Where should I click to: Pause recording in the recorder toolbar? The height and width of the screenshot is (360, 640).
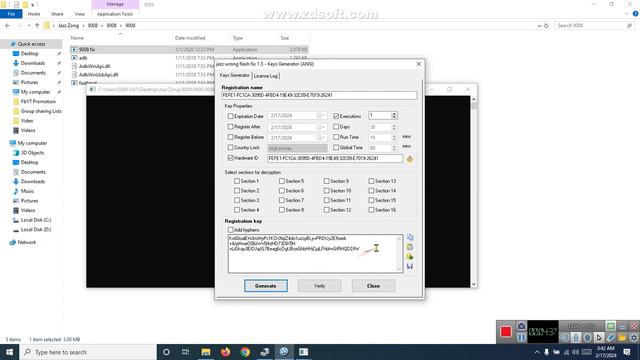521,338
